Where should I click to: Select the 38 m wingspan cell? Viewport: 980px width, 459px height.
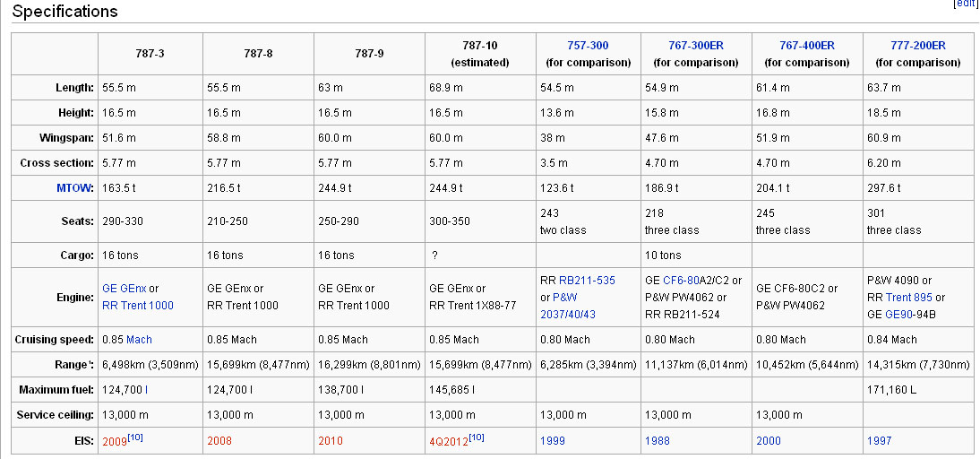coord(589,137)
